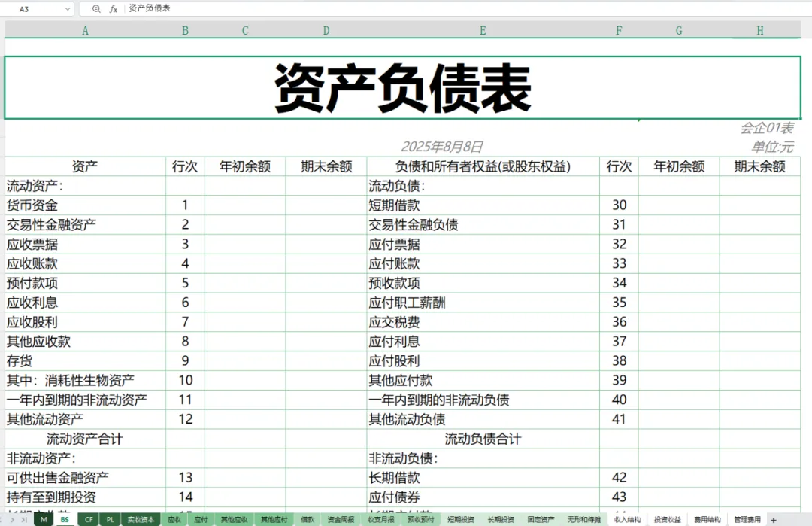Select the 应收票据 cell
This screenshot has height=526, width=812.
point(86,244)
